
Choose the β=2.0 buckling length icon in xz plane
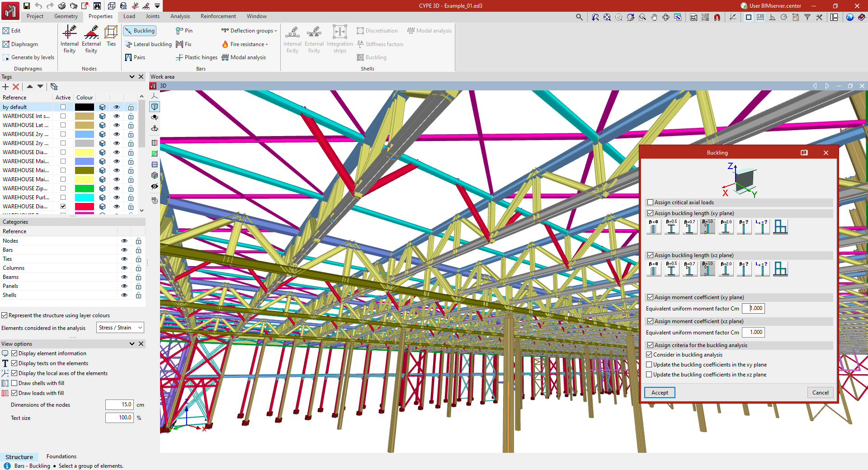726,269
